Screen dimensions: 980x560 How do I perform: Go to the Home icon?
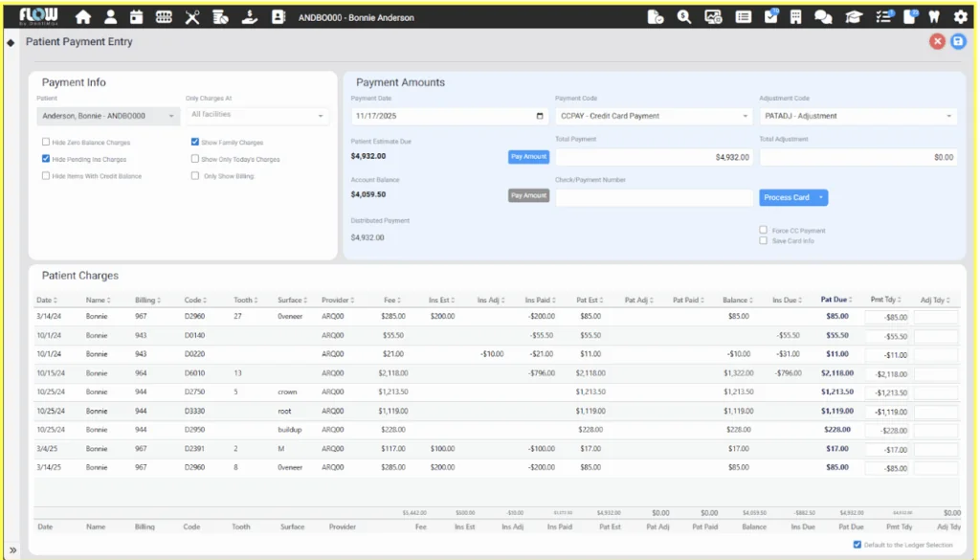[x=83, y=17]
